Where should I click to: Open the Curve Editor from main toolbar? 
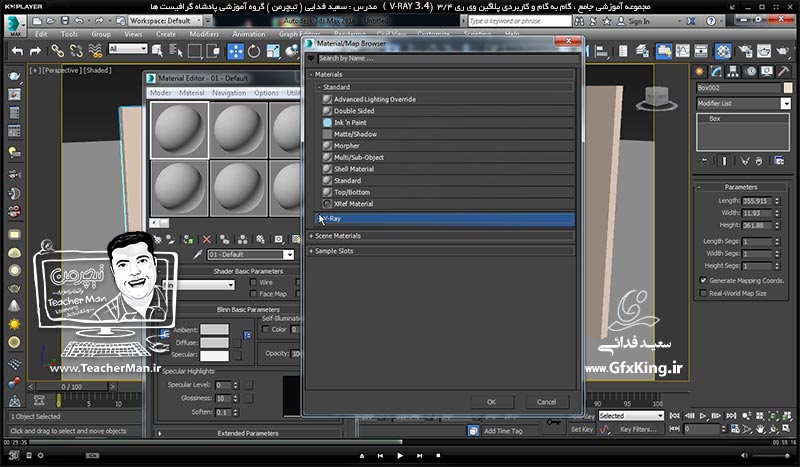click(683, 51)
